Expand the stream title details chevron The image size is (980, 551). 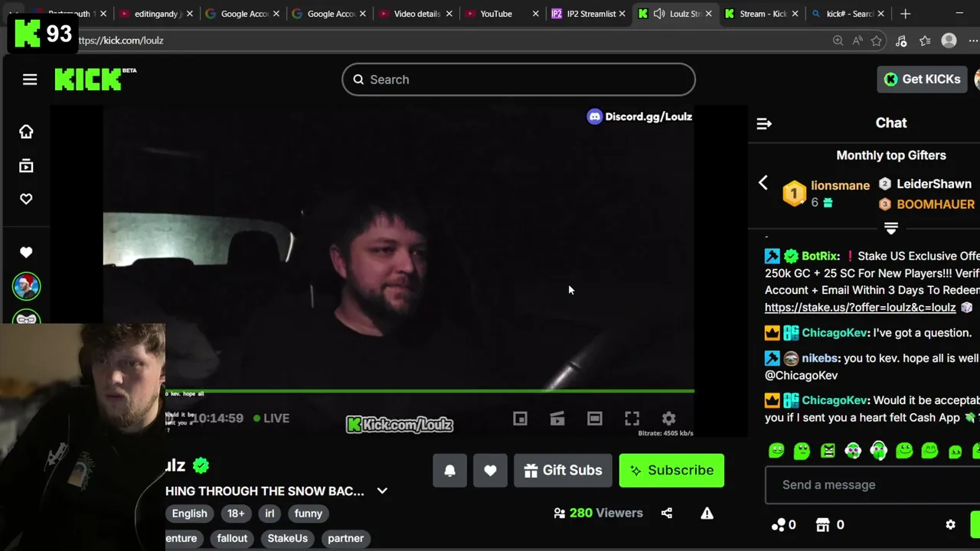point(382,491)
